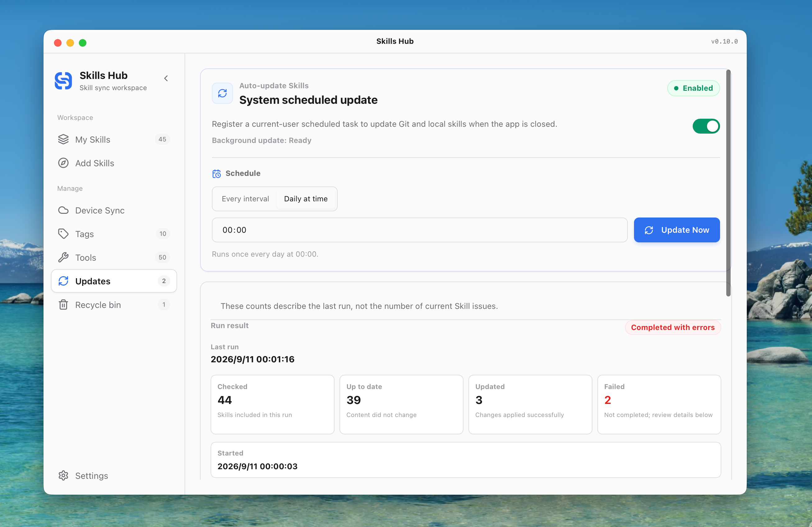This screenshot has width=812, height=527.
Task: Click the Failed 2 stat card
Action: (659, 405)
